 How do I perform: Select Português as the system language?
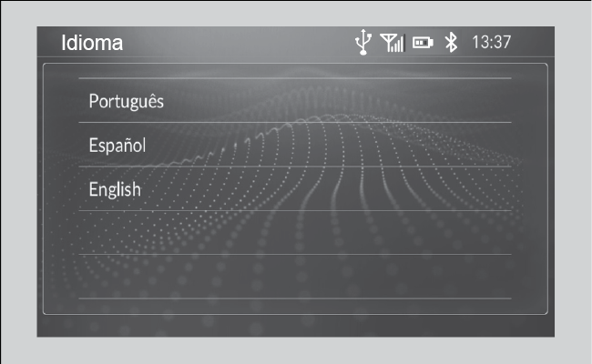[x=295, y=100]
